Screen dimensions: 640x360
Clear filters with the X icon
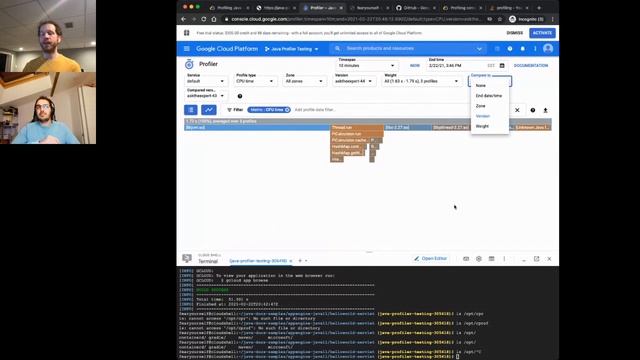(x=517, y=110)
